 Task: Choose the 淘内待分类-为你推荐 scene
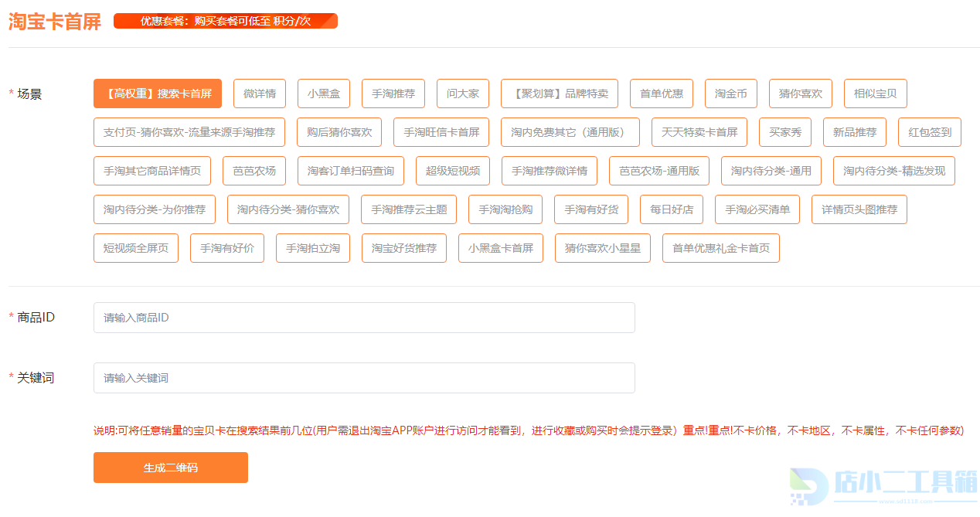[155, 209]
